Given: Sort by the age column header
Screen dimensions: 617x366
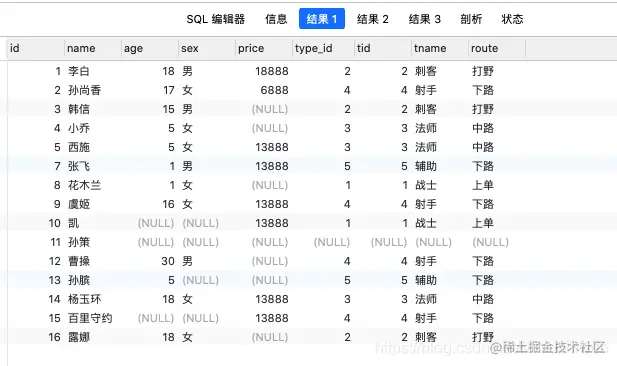Looking at the screenshot, I should pos(150,48).
